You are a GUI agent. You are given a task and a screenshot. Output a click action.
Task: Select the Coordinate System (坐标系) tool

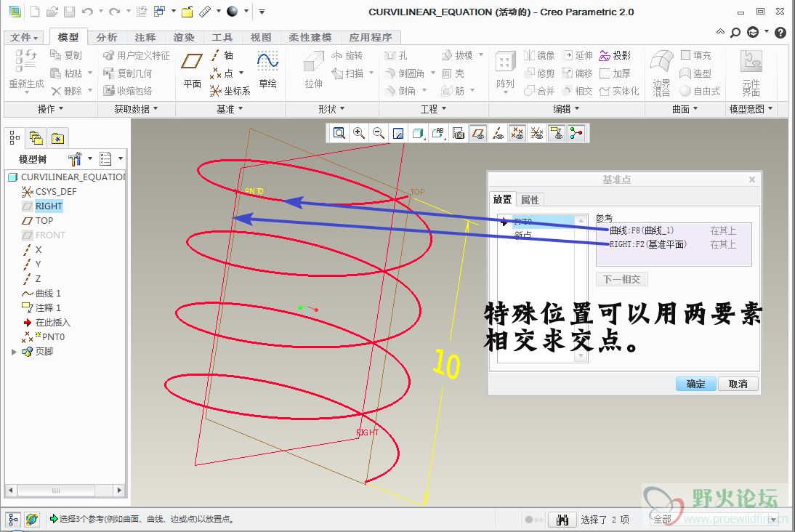pyautogui.click(x=230, y=91)
